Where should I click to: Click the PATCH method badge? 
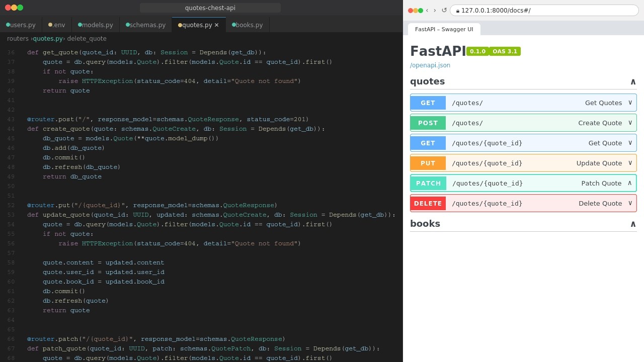429,183
